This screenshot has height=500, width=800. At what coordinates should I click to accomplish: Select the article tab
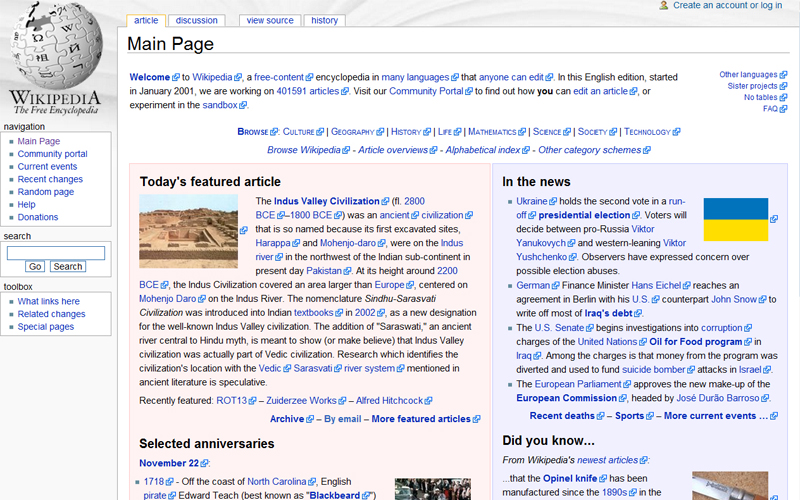146,20
